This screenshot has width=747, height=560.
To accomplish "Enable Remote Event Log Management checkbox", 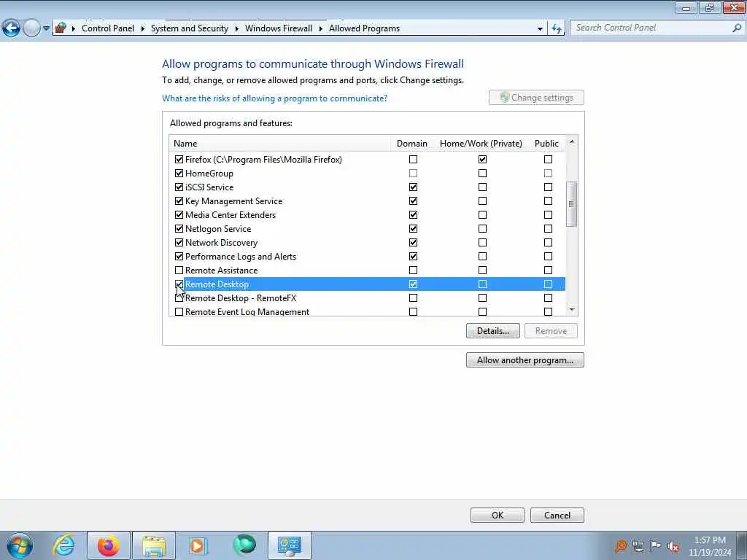I will point(179,312).
